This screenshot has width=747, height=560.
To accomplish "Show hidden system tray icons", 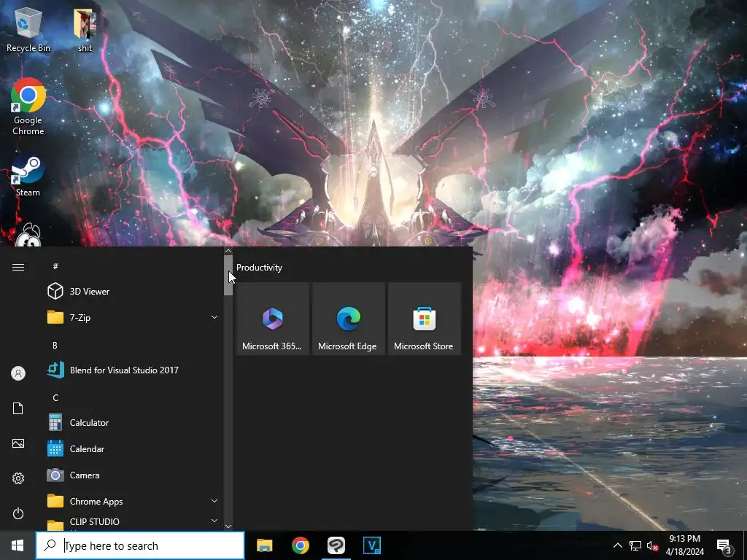I will click(x=617, y=545).
